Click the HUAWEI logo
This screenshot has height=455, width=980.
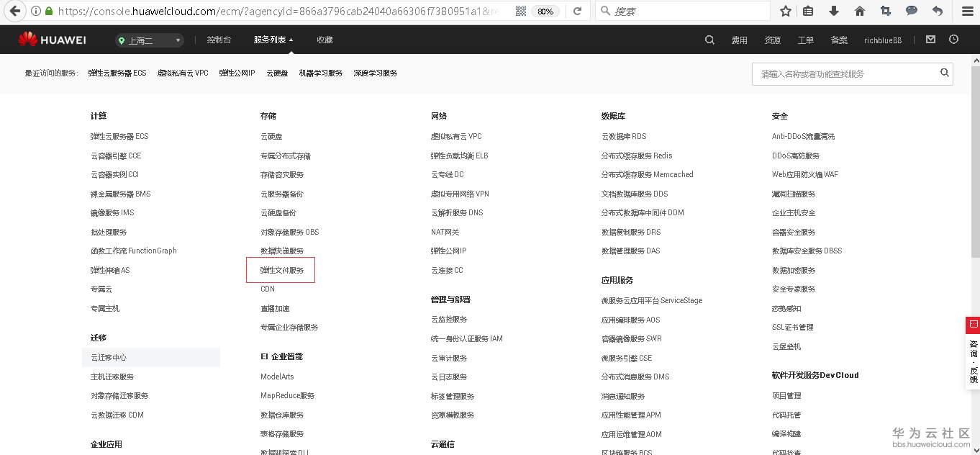pos(51,40)
